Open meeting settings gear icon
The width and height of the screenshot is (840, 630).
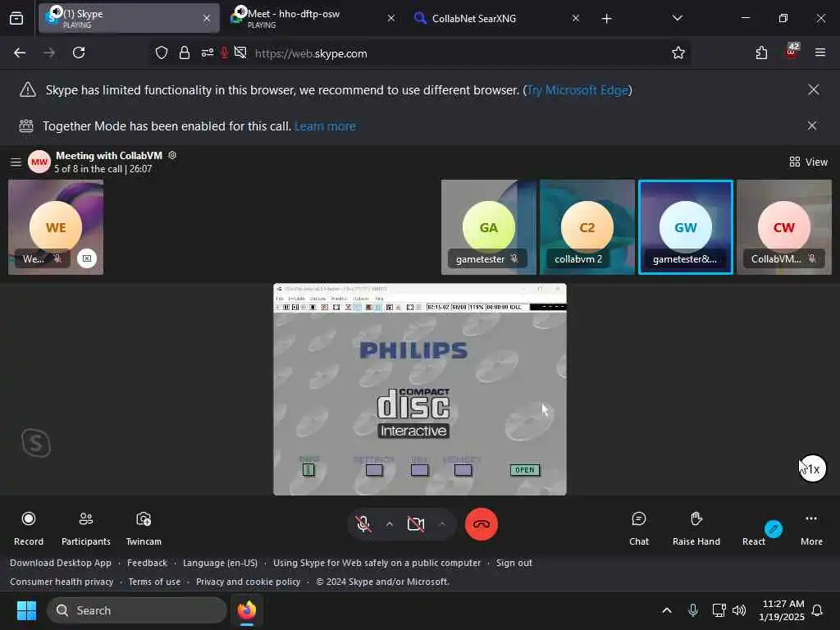172,155
